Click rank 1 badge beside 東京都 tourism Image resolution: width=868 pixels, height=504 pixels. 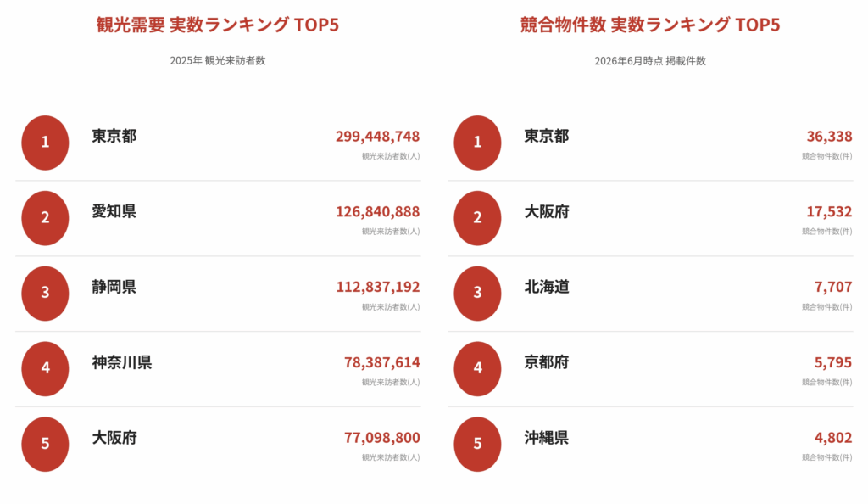point(46,143)
